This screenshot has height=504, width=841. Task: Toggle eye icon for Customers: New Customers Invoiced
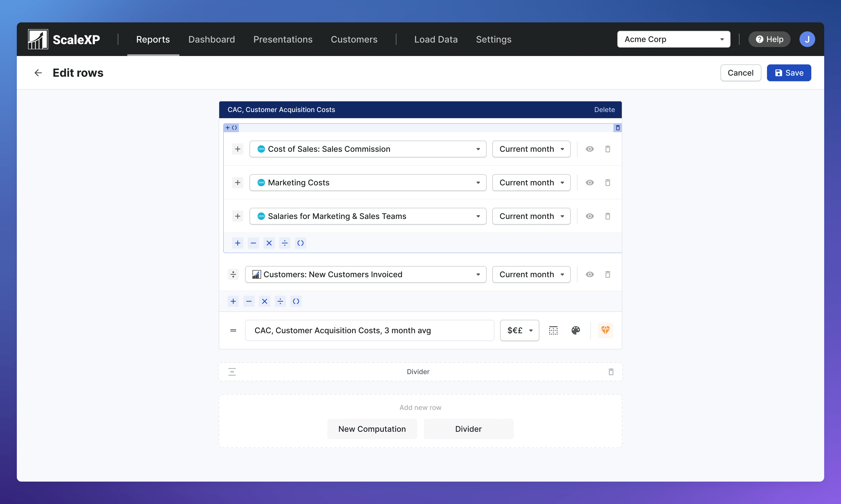[590, 274]
